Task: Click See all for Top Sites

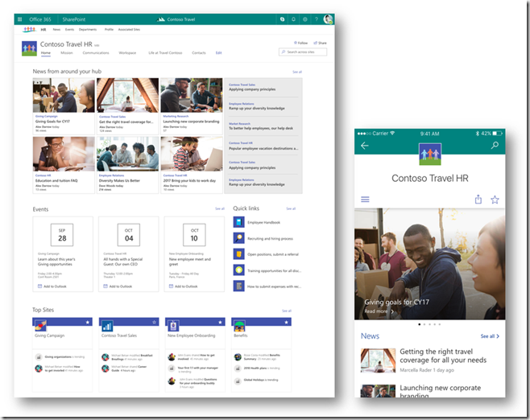Action: 287,311
